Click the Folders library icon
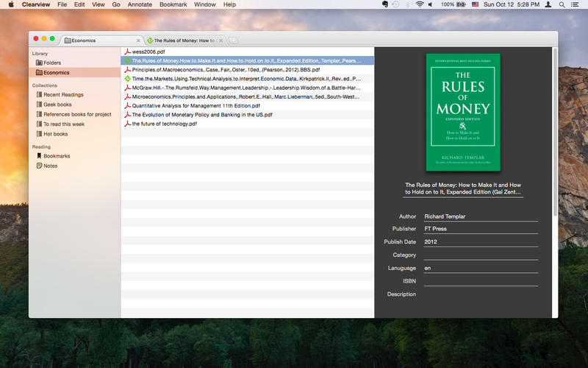The height and width of the screenshot is (368, 588). tap(39, 63)
